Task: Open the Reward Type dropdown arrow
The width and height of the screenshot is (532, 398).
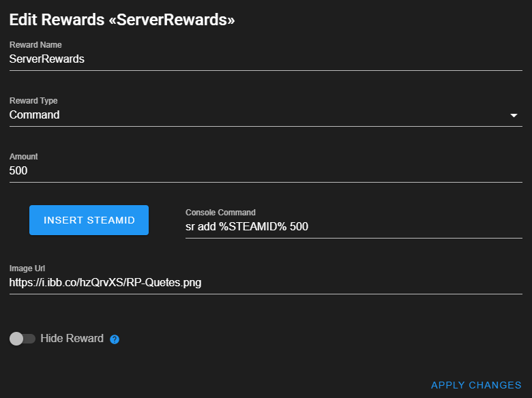Action: click(x=514, y=116)
